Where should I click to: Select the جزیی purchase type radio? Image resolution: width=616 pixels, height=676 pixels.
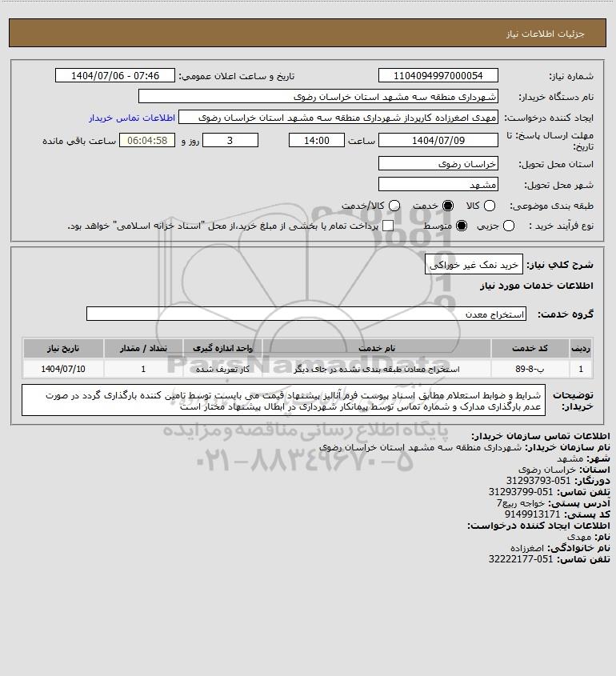[509, 226]
